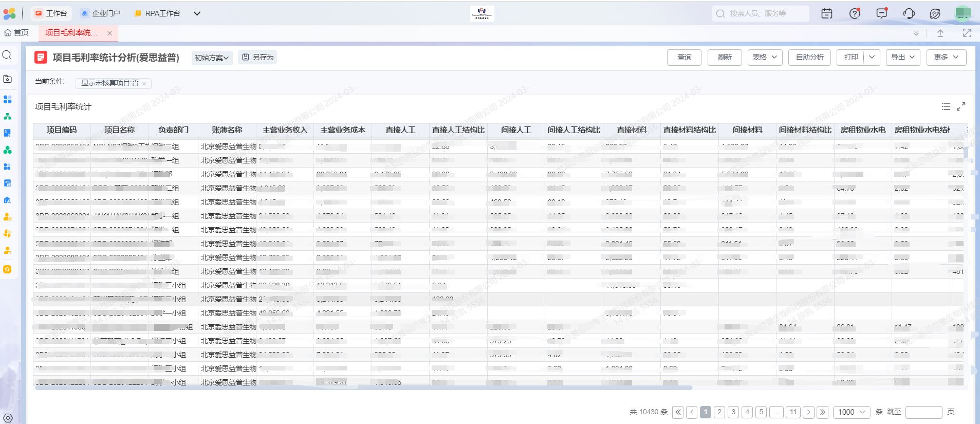This screenshot has height=424, width=980.
Task: Open the page size 1000 dropdown
Action: click(852, 412)
